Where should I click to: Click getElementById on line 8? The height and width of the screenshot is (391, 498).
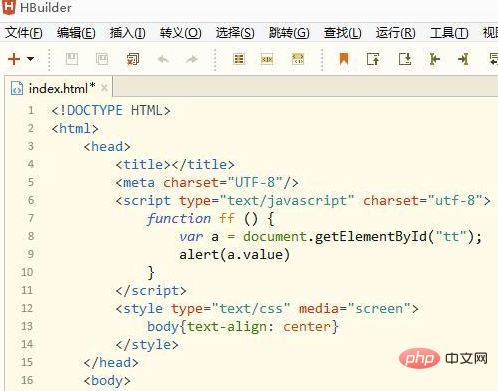click(x=371, y=237)
